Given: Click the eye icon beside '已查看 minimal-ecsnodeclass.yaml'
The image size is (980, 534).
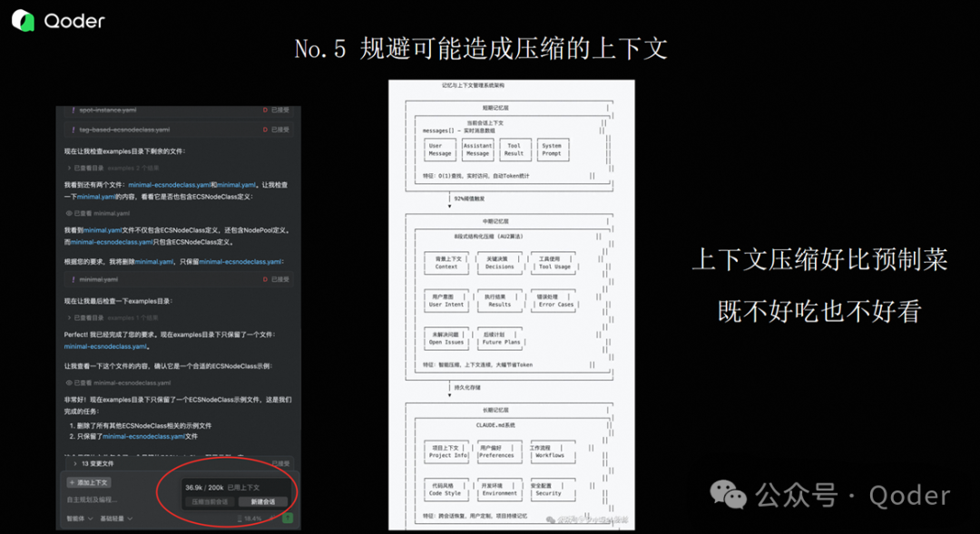Looking at the screenshot, I should (69, 383).
